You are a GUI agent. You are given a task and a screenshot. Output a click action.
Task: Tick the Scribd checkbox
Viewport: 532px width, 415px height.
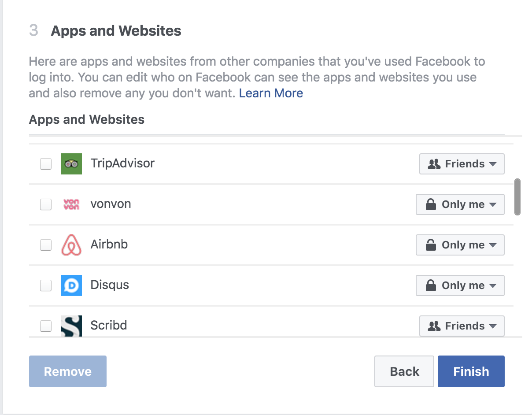(46, 326)
